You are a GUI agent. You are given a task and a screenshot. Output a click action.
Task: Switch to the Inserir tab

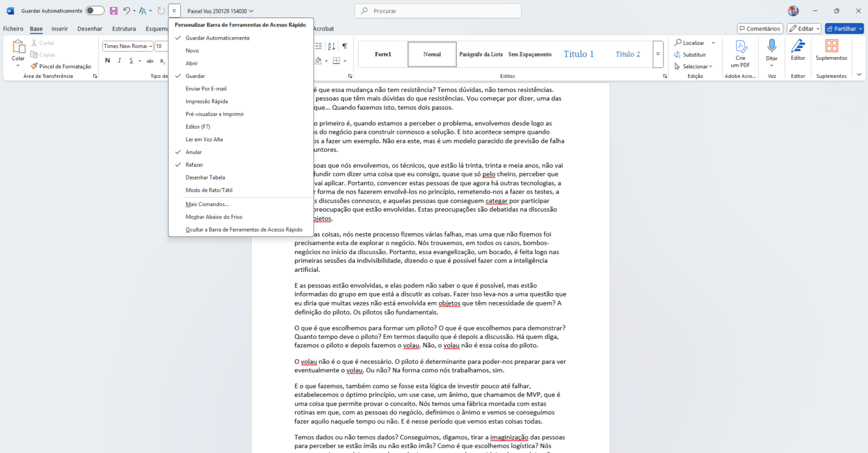pyautogui.click(x=59, y=29)
